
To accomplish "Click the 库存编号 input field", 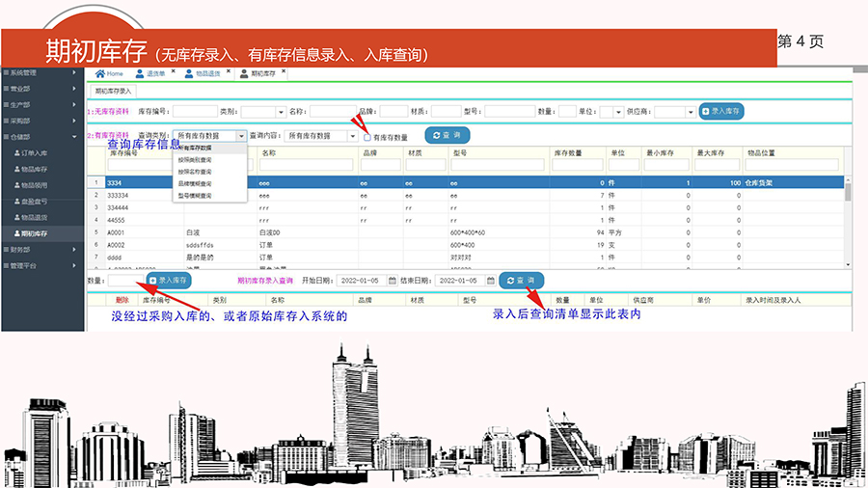I will [x=195, y=112].
